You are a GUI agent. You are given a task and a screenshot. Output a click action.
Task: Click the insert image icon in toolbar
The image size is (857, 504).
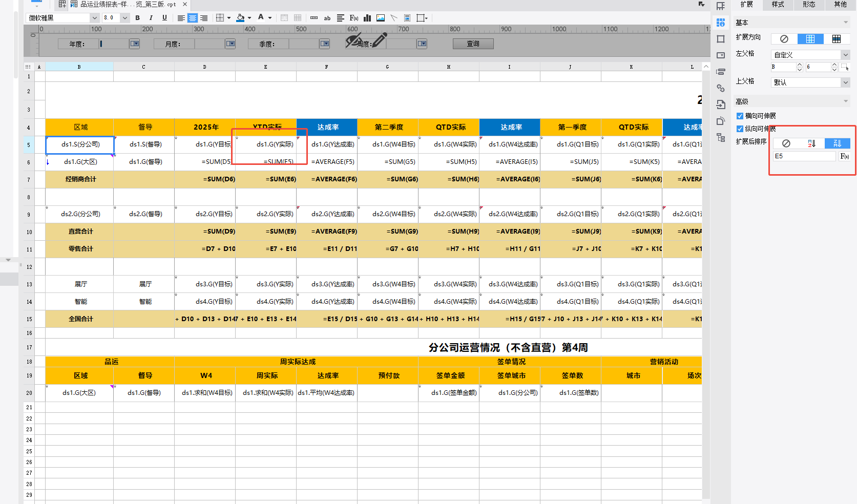(381, 18)
